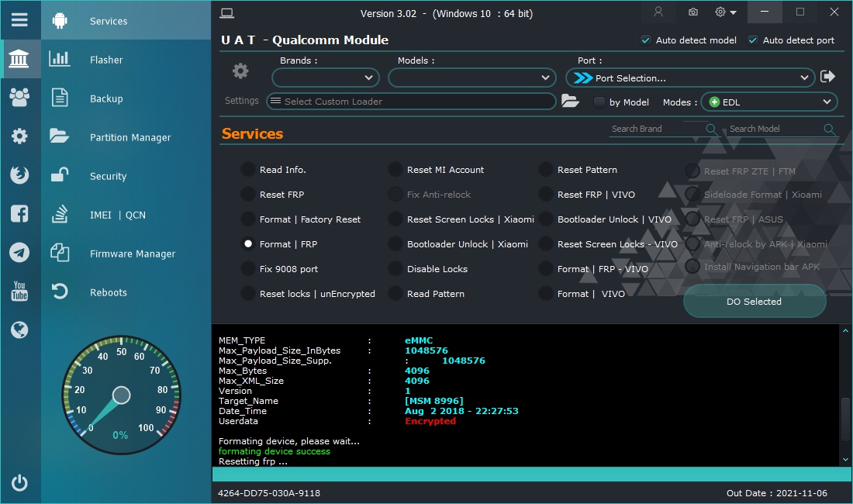
Task: Click the document Backup icon
Action: point(59,98)
